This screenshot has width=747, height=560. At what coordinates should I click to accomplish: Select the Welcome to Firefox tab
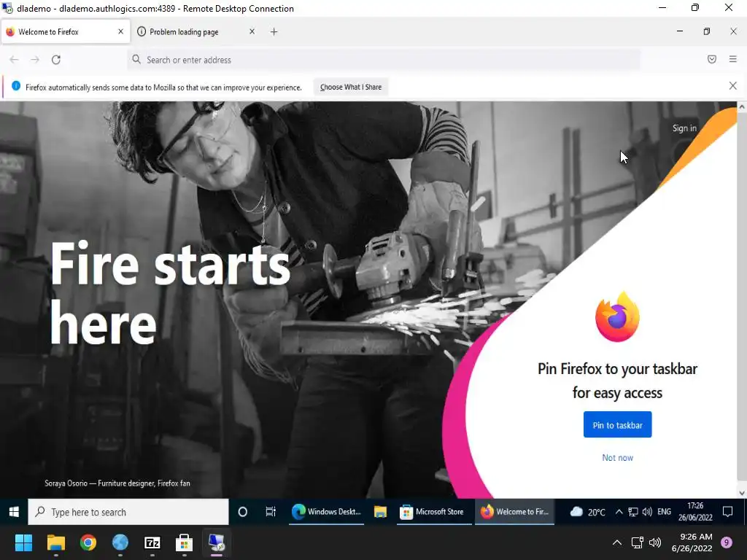66,32
